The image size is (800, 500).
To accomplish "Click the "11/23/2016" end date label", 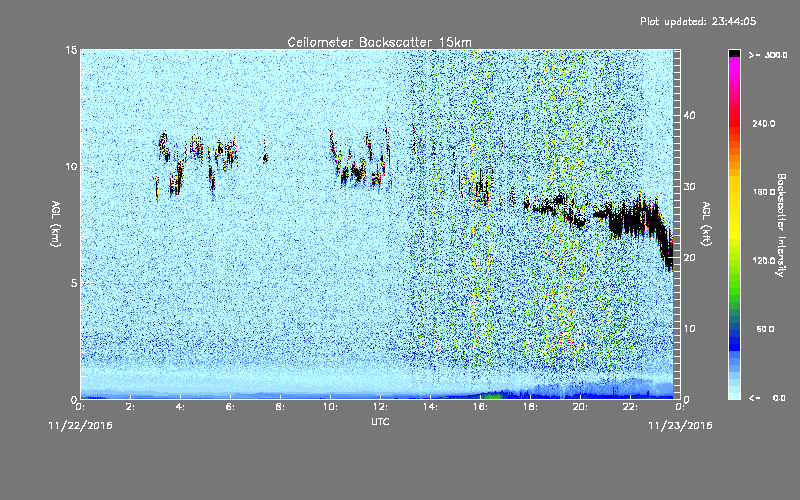I will pos(680,426).
